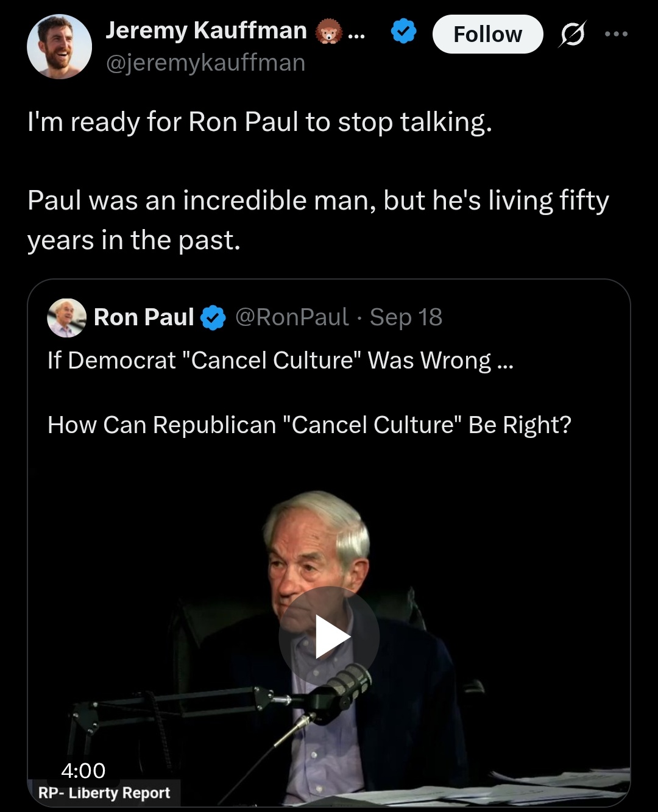Click the Jeremy Kauffman display name

coord(206,30)
